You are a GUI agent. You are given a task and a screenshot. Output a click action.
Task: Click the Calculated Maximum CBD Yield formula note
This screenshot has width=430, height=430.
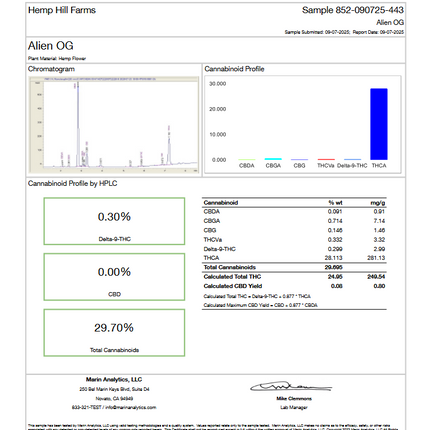point(260,305)
